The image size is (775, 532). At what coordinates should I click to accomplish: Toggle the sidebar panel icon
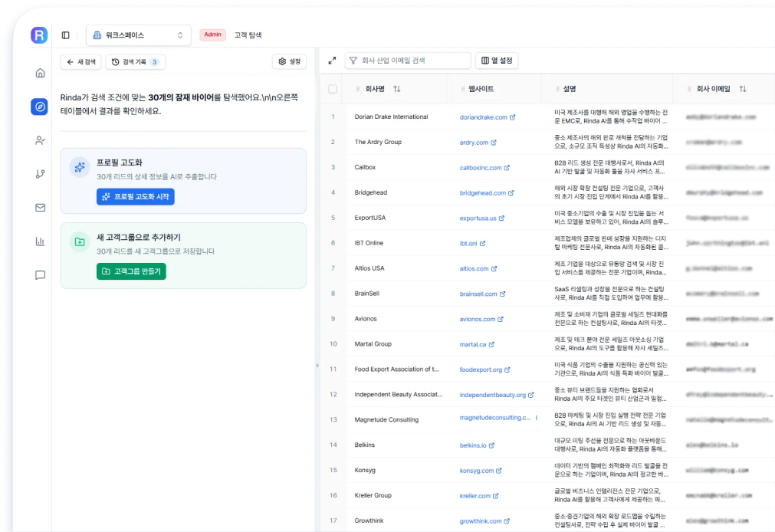coord(65,35)
